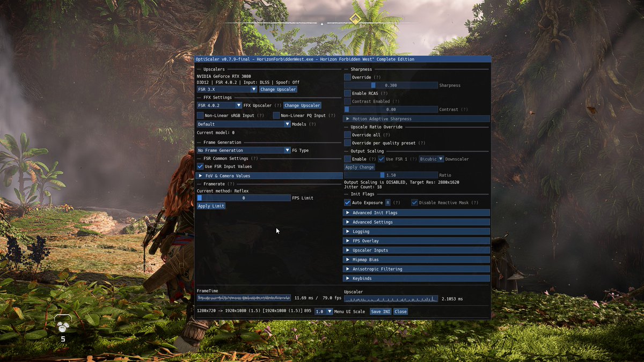Toggle the Disable Reactive Mask checkbox

tap(414, 203)
